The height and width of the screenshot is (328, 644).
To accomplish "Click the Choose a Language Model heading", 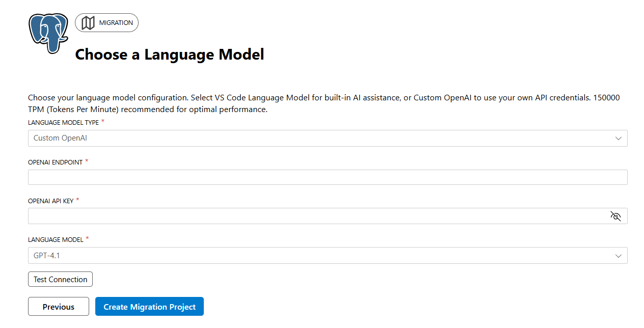I will 169,54.
